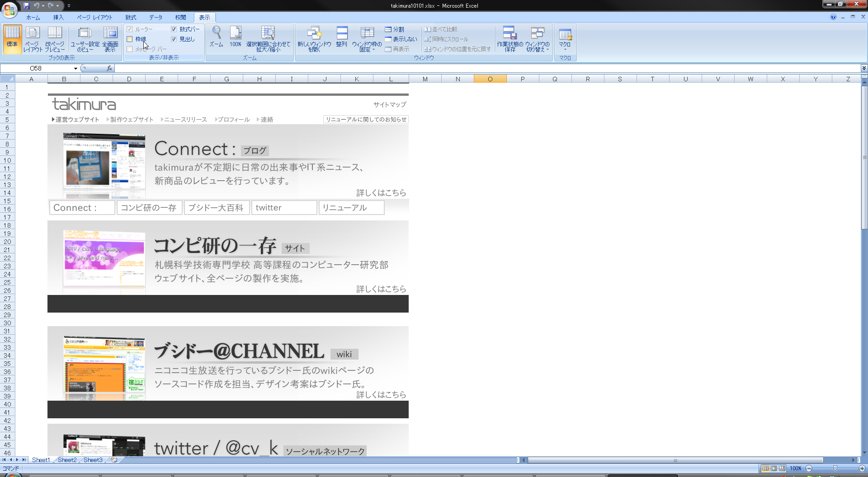Image resolution: width=868 pixels, height=477 pixels.
Task: Click the insert worksheet tab icon
Action: point(114,460)
